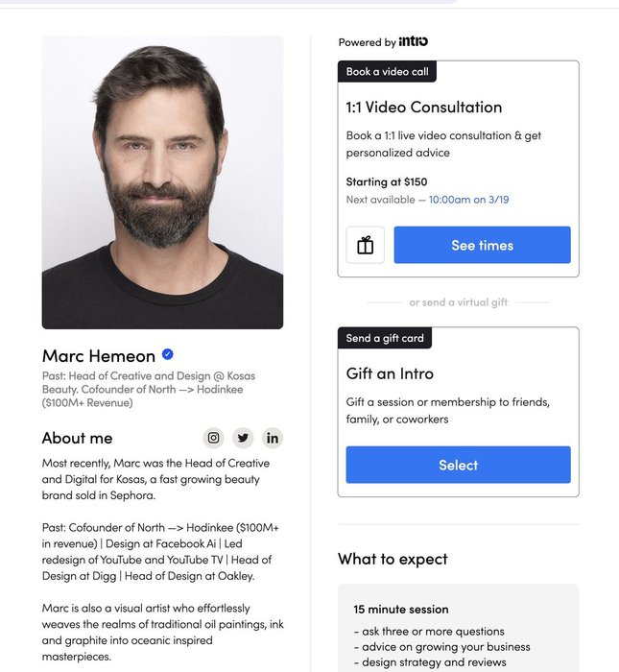Select the Send a gift card tab
This screenshot has height=672, width=619.
(x=385, y=338)
